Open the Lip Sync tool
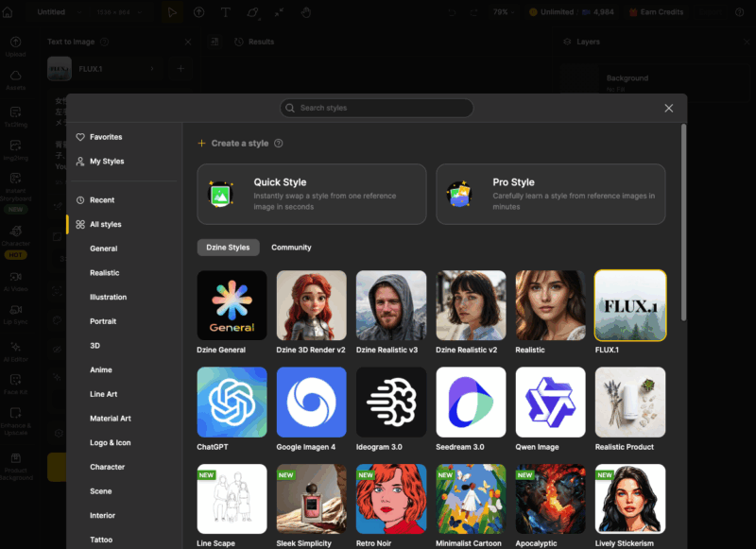 (x=15, y=315)
